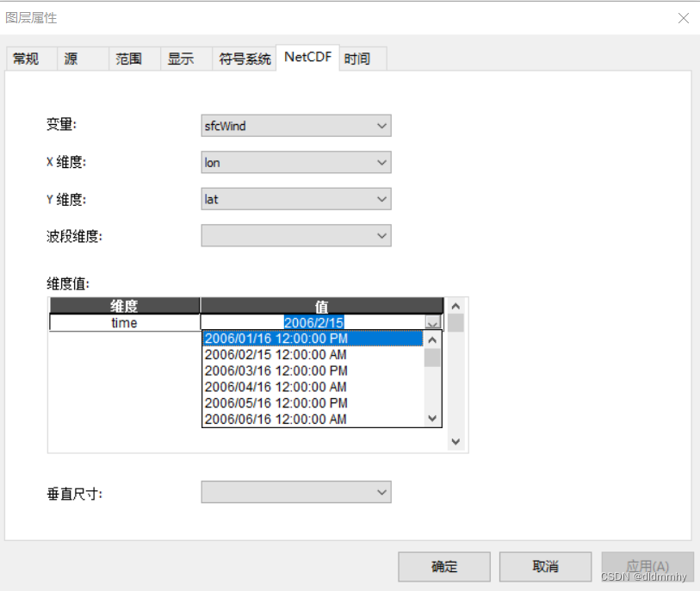Image resolution: width=700 pixels, height=591 pixels.
Task: Switch to the 符号系统 tab
Action: 244,58
